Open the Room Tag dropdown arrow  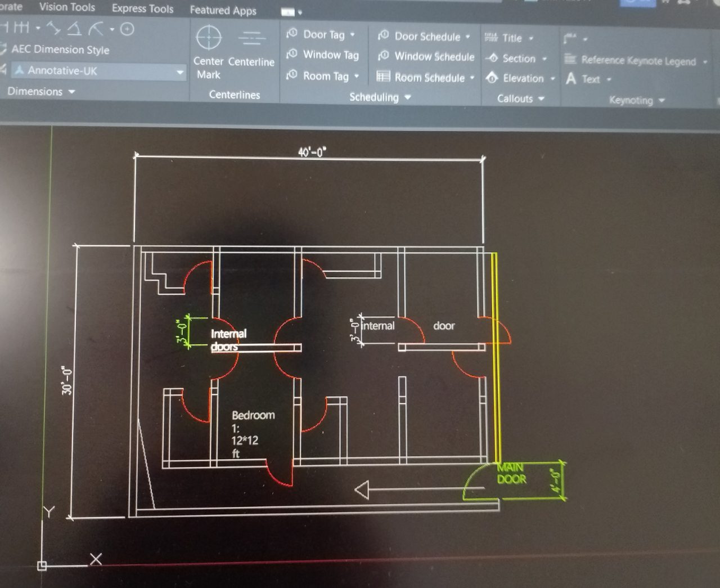(x=357, y=76)
